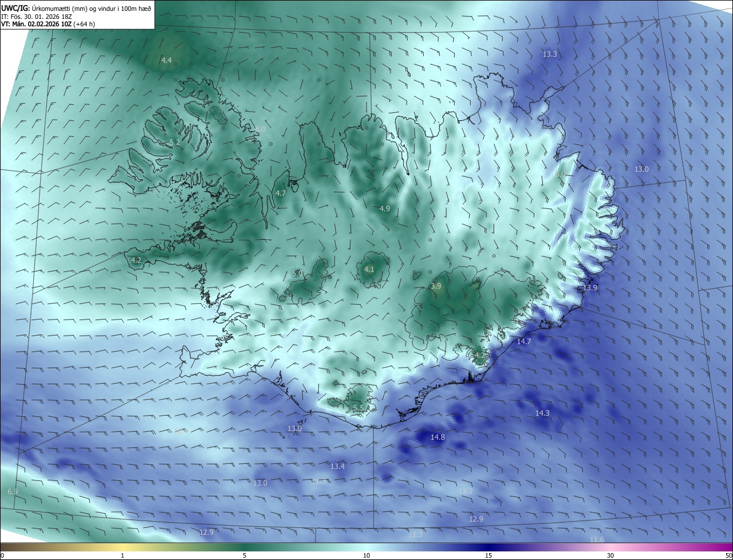This screenshot has width=733, height=560.
Task: Click the 50 tick label on the color scale
Action: click(728, 555)
